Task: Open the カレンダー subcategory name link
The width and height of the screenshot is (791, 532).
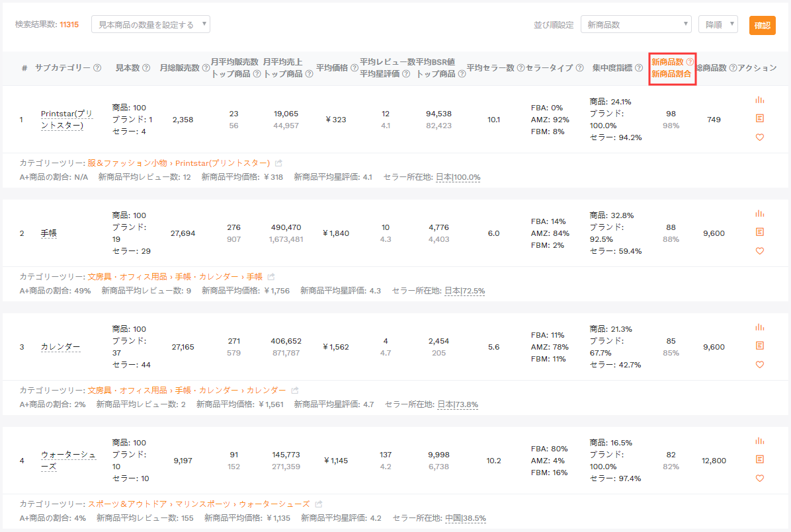Action: pyautogui.click(x=61, y=347)
